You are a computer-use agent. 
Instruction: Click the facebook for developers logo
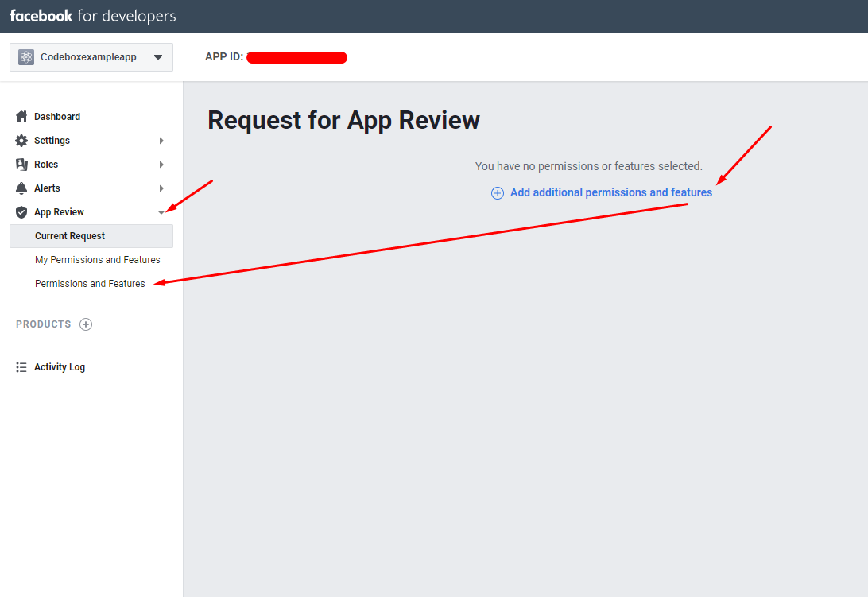[x=92, y=16]
